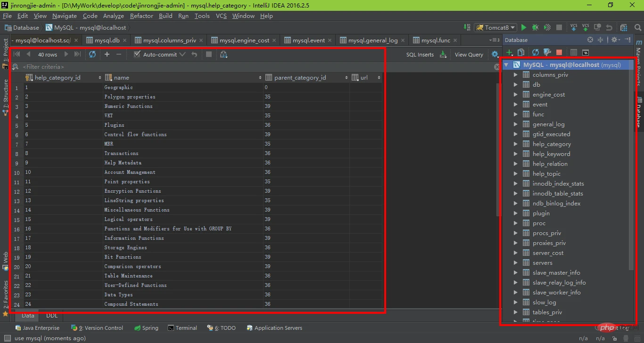Close the mysql.db tab
The height and width of the screenshot is (343, 644).
pos(125,41)
